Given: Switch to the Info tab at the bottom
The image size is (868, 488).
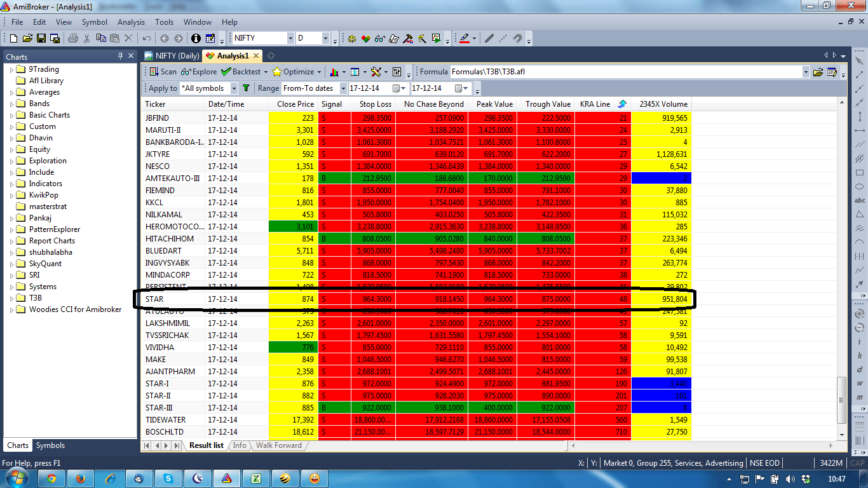Looking at the screenshot, I should [240, 445].
